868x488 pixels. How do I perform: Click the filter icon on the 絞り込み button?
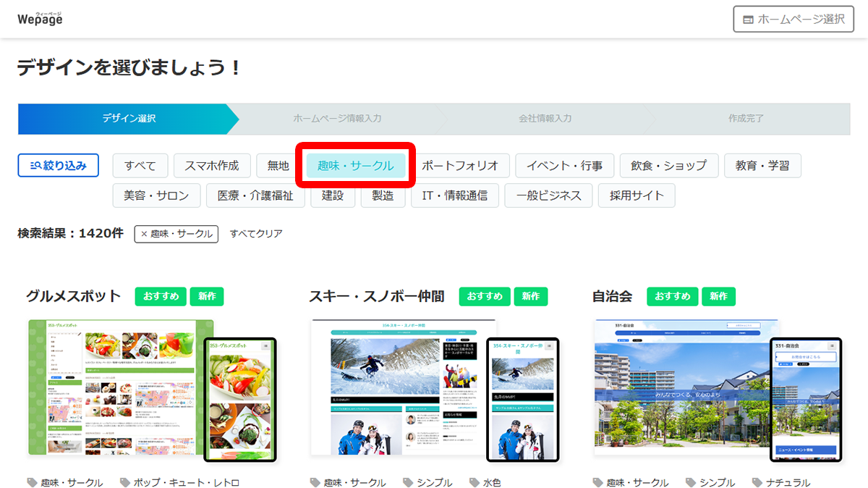coord(35,165)
